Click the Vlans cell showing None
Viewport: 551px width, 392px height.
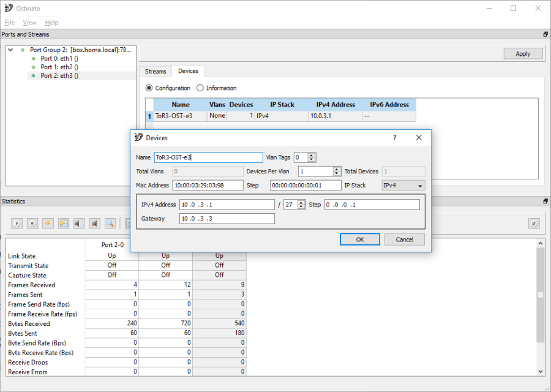click(x=217, y=116)
